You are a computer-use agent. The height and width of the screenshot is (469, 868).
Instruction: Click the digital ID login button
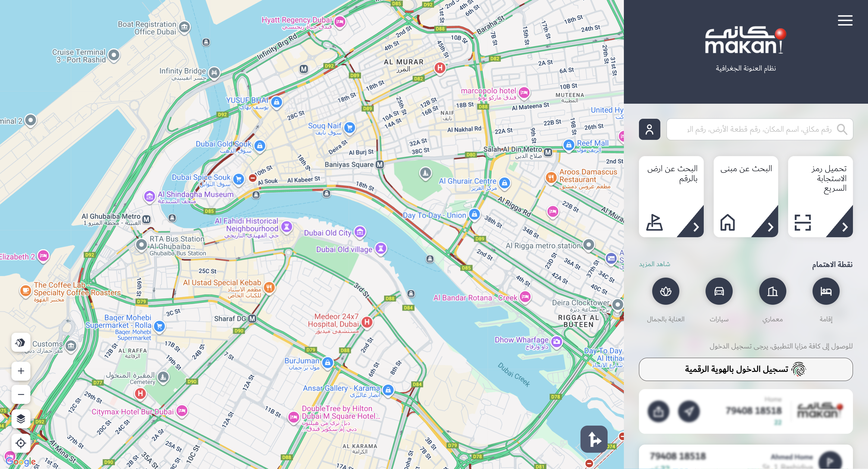point(745,369)
